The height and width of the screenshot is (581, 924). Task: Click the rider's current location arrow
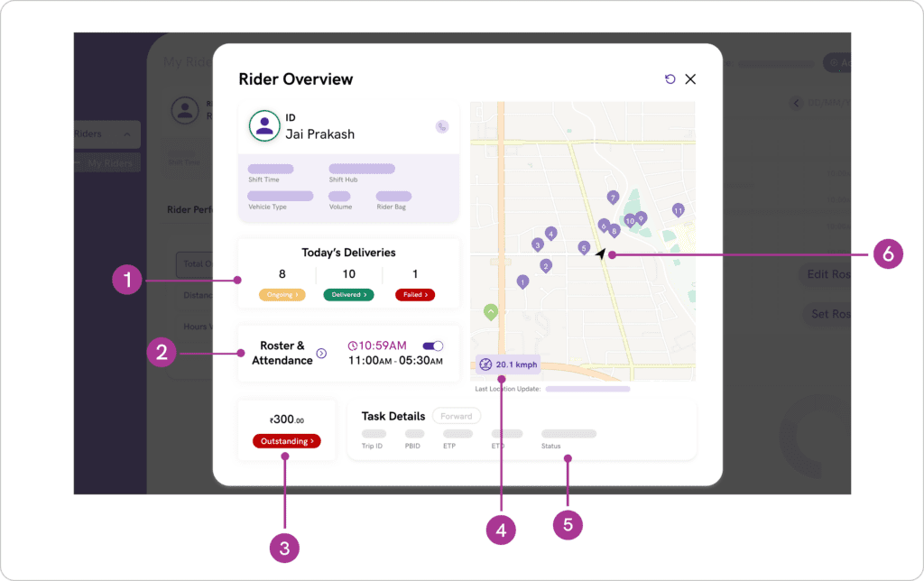pyautogui.click(x=600, y=254)
